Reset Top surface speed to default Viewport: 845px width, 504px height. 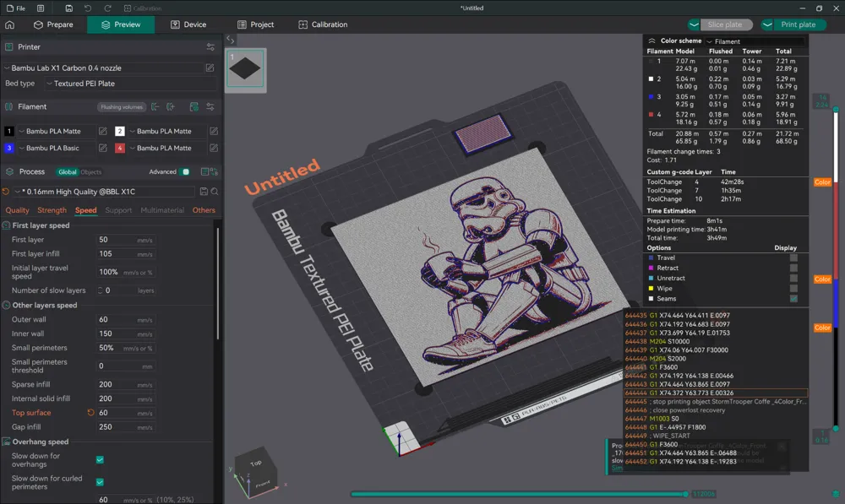tap(90, 413)
